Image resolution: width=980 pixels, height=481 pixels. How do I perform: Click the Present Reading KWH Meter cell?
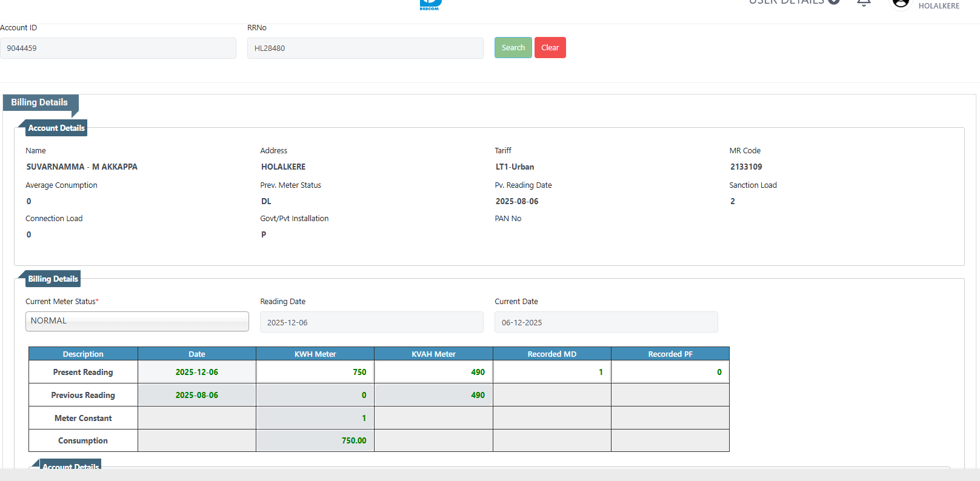[315, 372]
